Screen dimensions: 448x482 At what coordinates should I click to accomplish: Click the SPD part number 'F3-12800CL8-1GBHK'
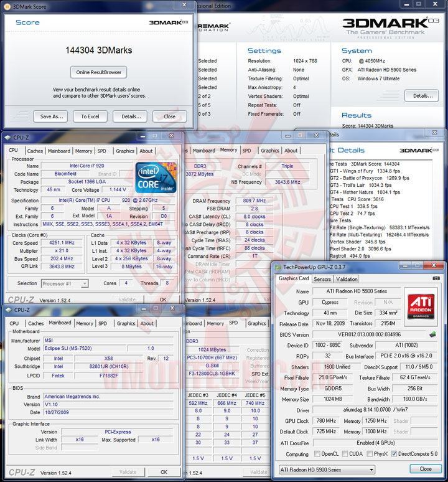212,373
